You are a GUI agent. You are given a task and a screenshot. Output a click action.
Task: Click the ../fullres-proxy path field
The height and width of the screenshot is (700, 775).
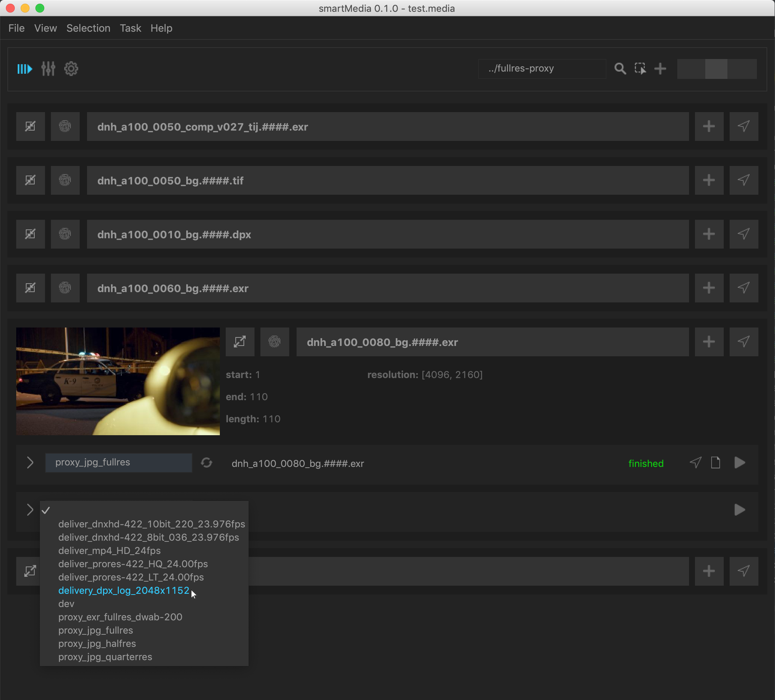(x=541, y=69)
